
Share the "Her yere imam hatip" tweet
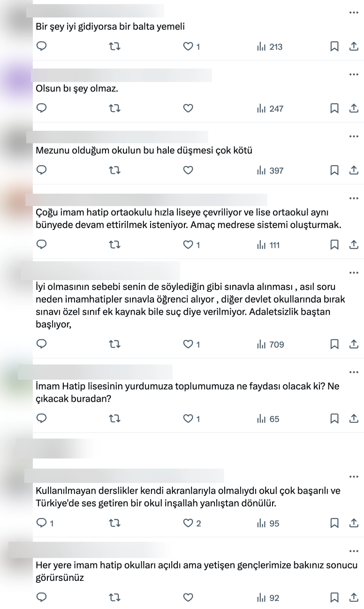(355, 597)
